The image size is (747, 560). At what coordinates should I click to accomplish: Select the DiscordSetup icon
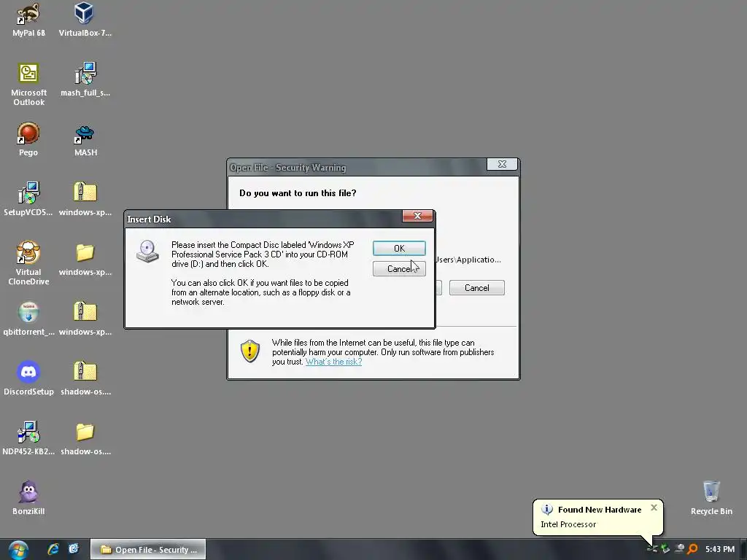pos(28,378)
